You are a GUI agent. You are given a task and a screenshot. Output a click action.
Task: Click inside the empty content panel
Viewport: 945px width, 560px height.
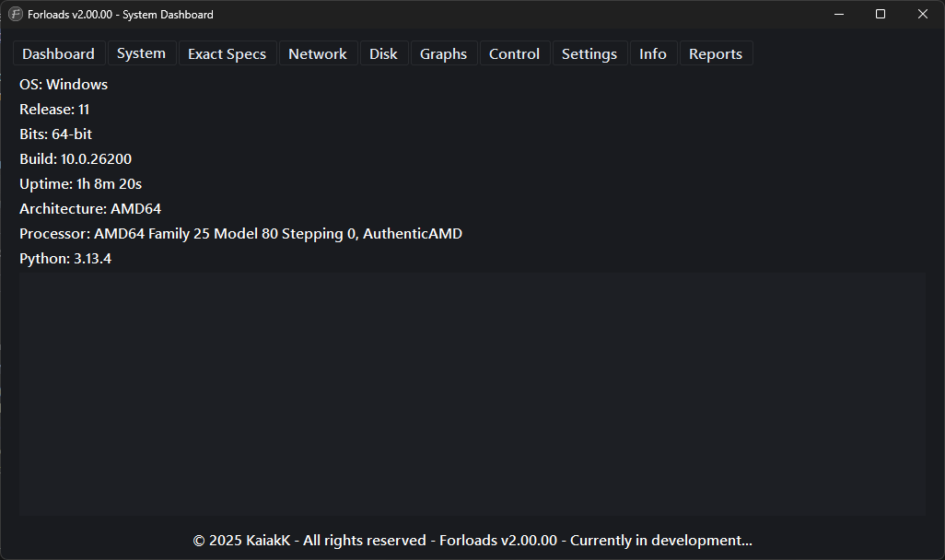(472, 387)
